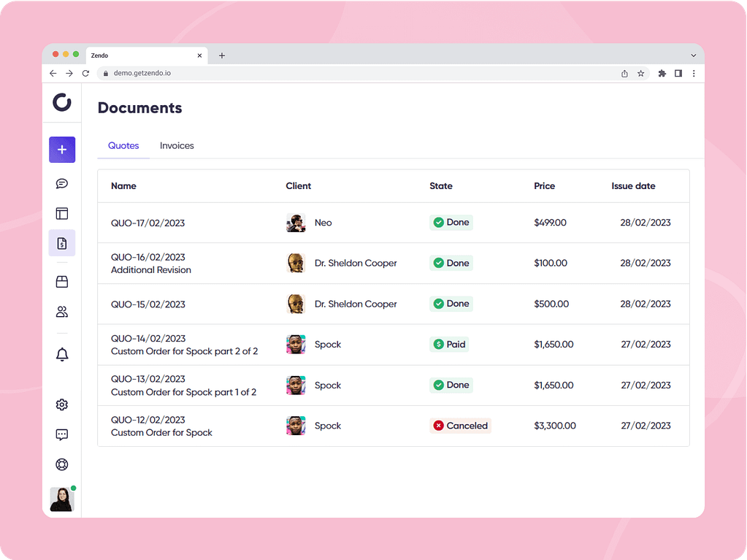747x560 pixels.
Task: Click Dr. Sheldon Cooper name in QUO-15 row
Action: click(356, 304)
